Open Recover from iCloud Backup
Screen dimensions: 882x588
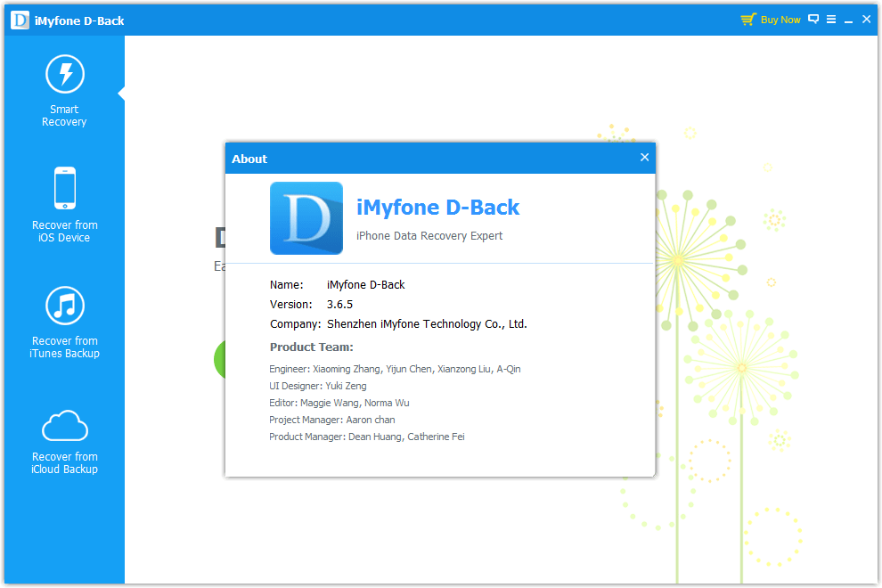click(x=64, y=442)
